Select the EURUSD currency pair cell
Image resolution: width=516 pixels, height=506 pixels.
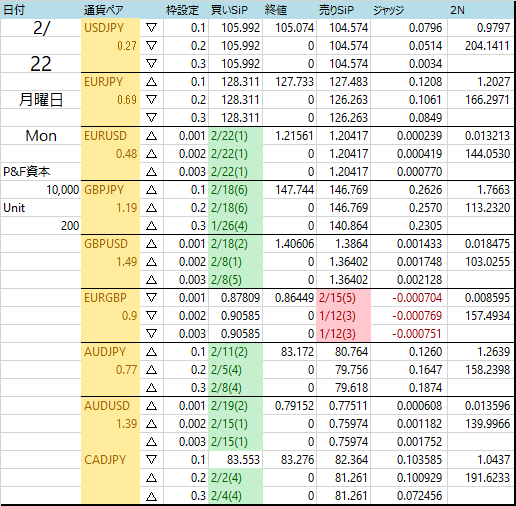click(x=110, y=136)
